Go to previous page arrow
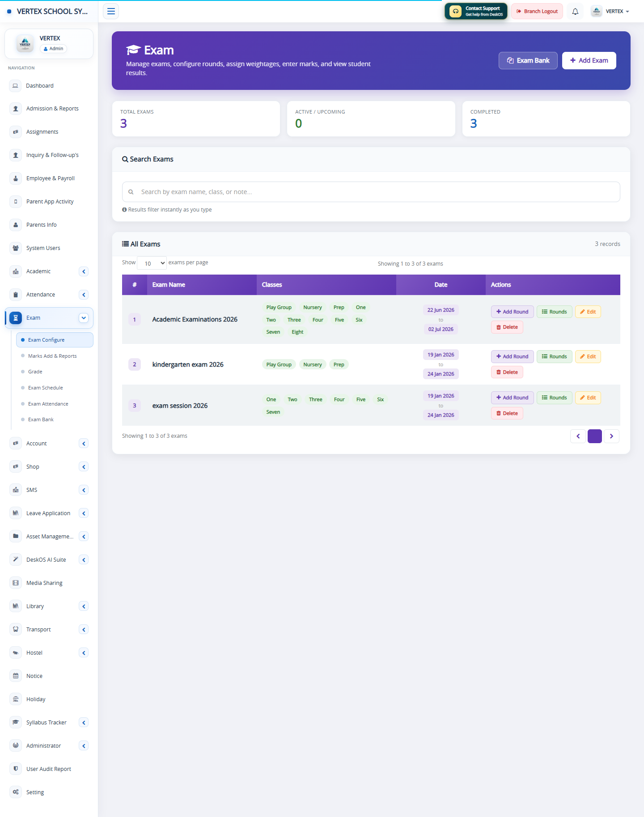The height and width of the screenshot is (817, 644). point(578,436)
